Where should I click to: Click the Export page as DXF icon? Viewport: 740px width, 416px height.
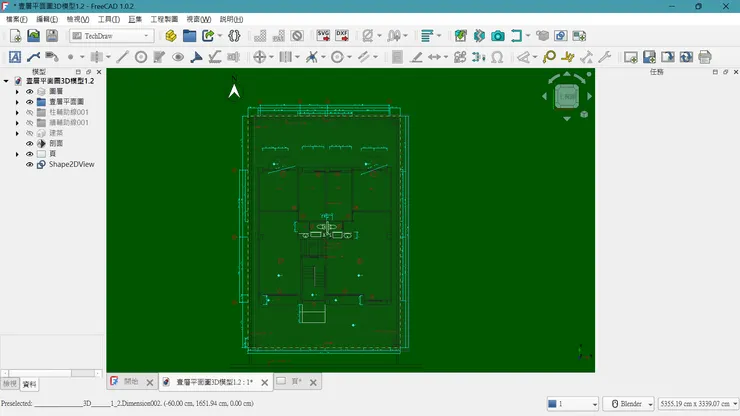(341, 35)
